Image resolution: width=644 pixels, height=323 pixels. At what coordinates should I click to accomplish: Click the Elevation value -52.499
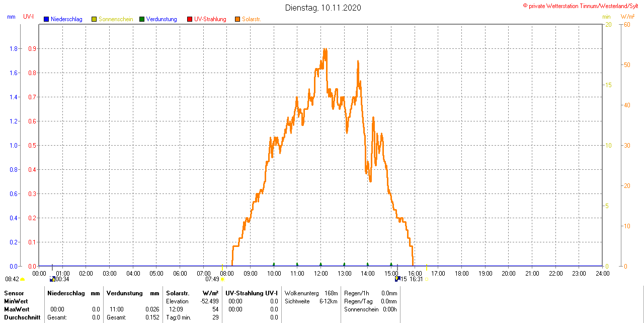(x=209, y=301)
